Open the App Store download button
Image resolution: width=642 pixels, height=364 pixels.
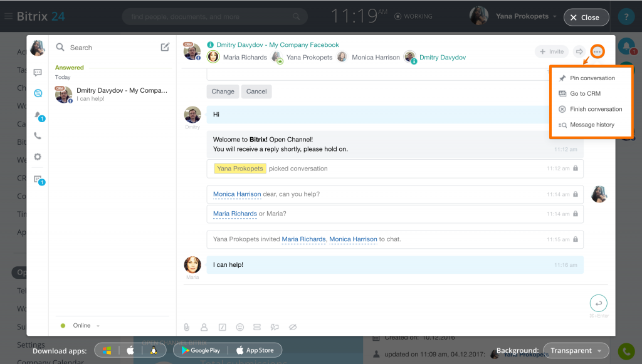point(255,350)
